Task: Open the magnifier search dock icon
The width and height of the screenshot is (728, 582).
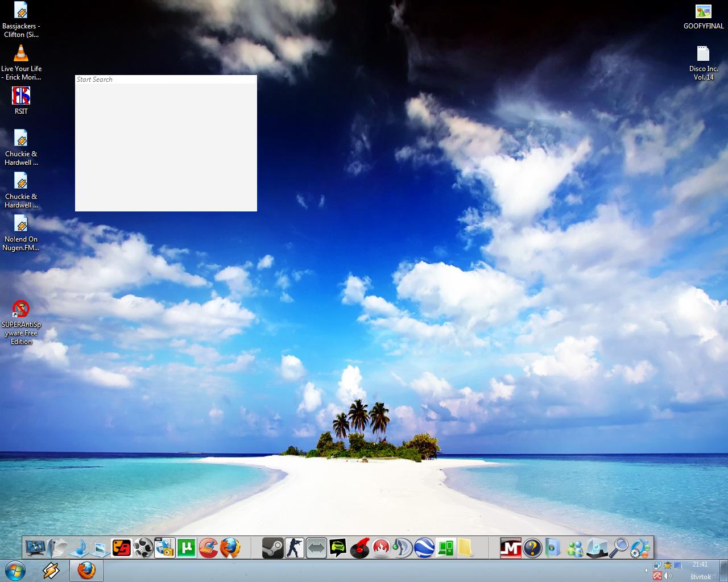Action: pyautogui.click(x=619, y=548)
